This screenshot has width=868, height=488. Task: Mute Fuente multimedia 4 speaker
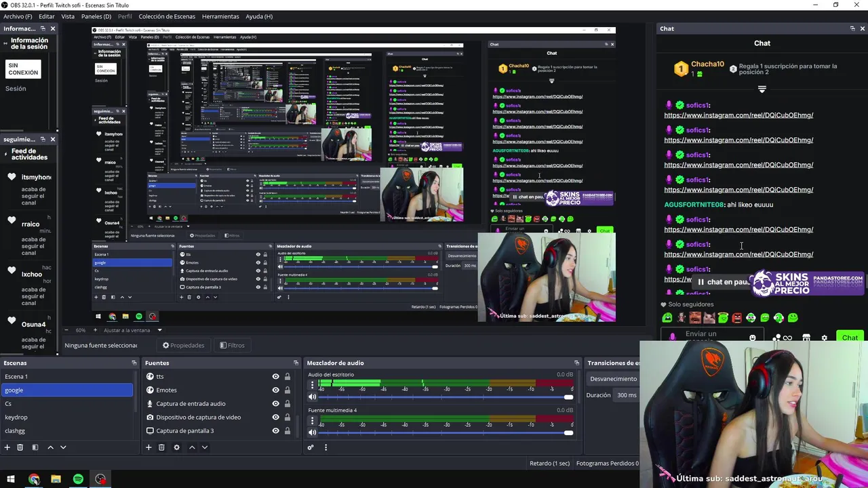click(x=312, y=432)
